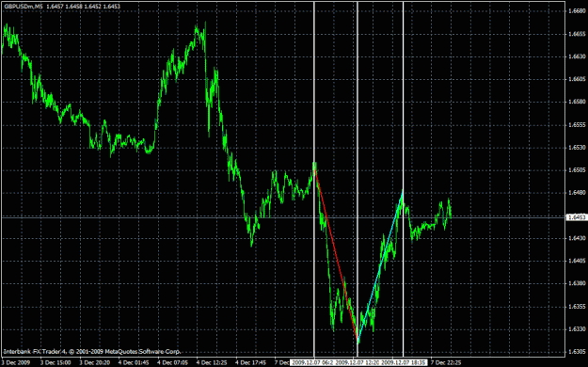The height and width of the screenshot is (367, 588).
Task: Click the 1.6305 price axis label
Action: 577,352
